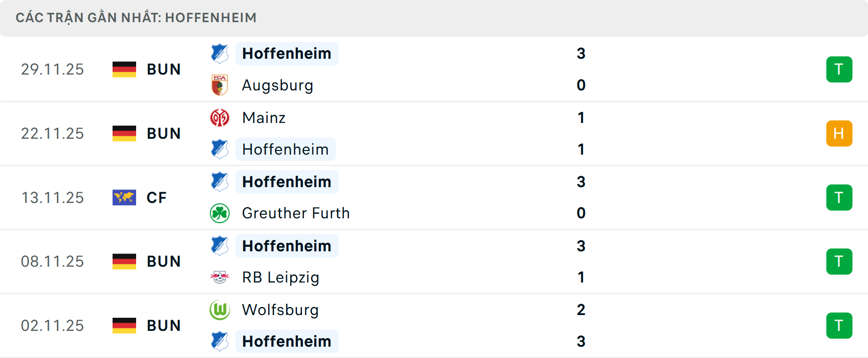Select the yellow H draw badge for Mainz match
The width and height of the screenshot is (868, 358).
pos(839,133)
